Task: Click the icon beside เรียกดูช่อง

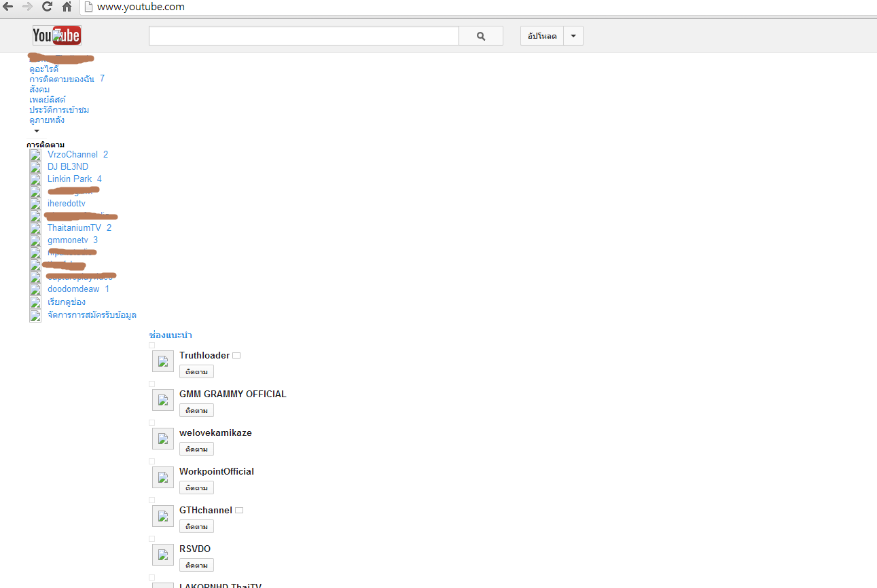Action: pyautogui.click(x=35, y=302)
